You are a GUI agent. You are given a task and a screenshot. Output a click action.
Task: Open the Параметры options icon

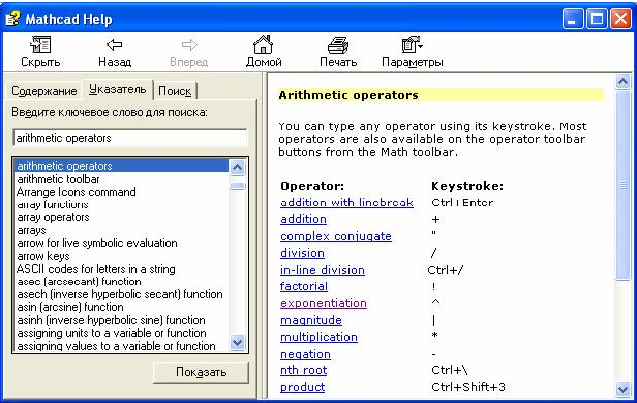(412, 45)
